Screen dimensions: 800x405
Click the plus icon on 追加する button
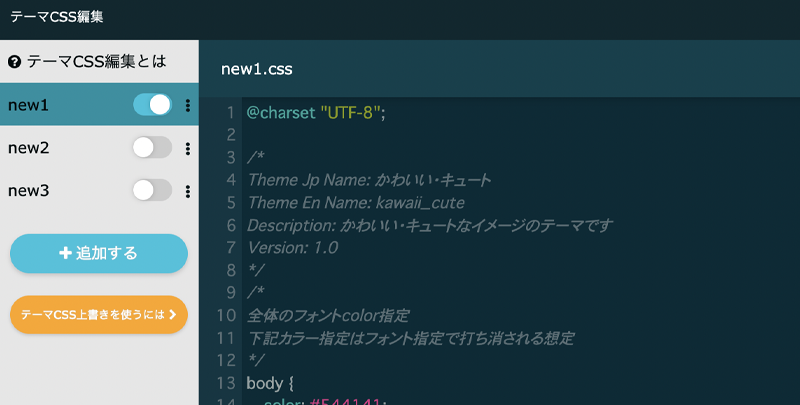click(66, 253)
